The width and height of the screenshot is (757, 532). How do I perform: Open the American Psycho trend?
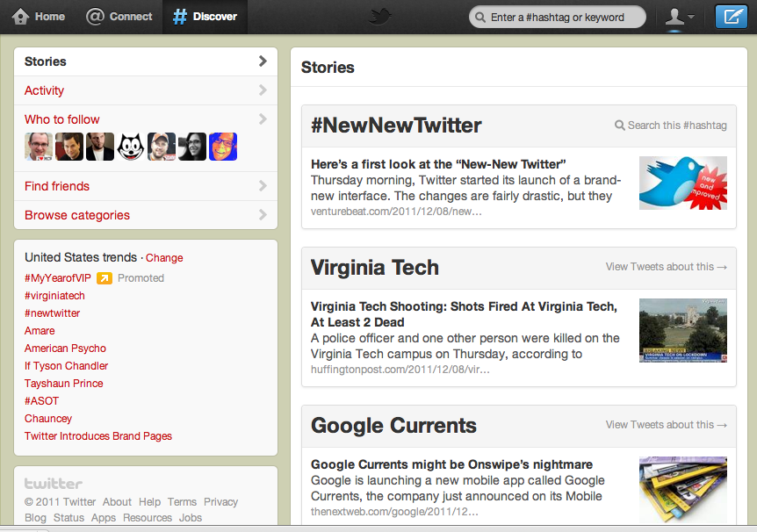(x=65, y=348)
